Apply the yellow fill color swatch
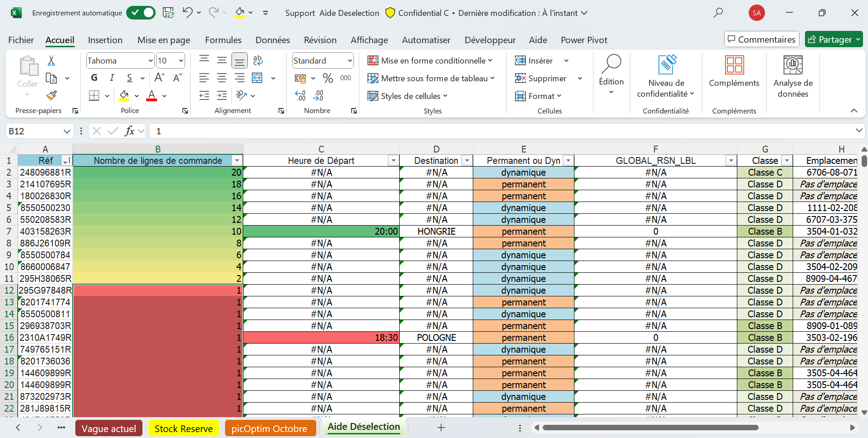Image resolution: width=868 pixels, height=438 pixels. click(x=124, y=96)
